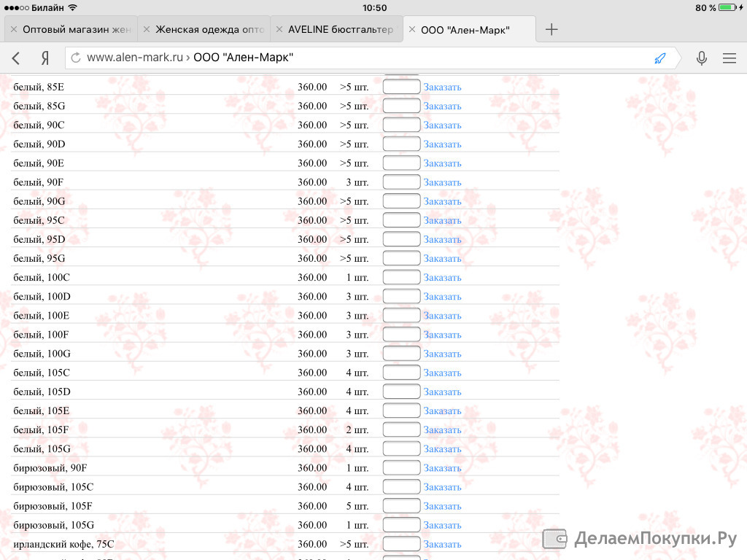Order белый, 100G via Заказать link
The image size is (747, 560).
442,354
